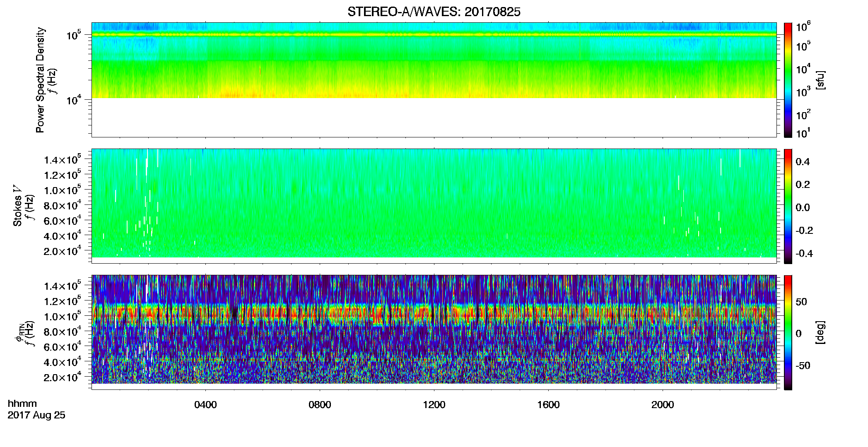Click the Stokes V colorbar
The height and width of the screenshot is (447, 868).
tap(788, 206)
